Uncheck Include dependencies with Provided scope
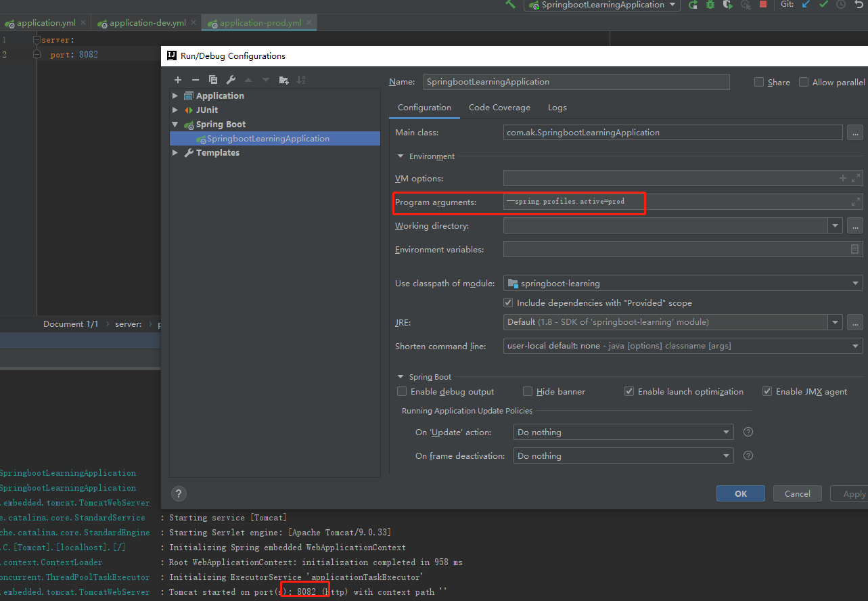 coord(508,303)
